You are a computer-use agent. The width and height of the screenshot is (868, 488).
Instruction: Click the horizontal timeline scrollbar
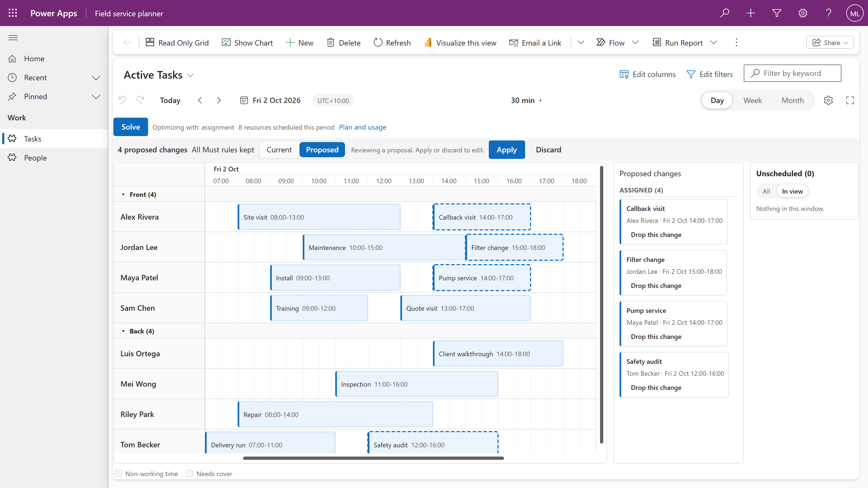[x=373, y=458]
